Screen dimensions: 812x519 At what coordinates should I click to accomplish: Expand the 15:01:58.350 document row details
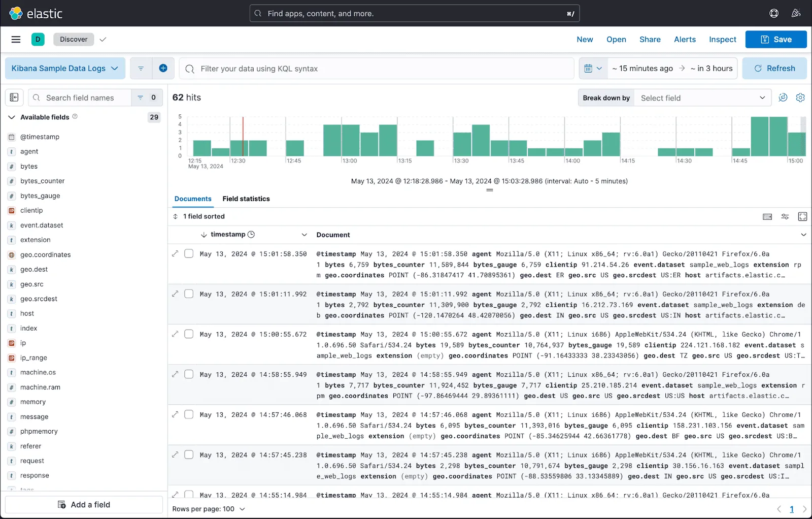tap(175, 253)
